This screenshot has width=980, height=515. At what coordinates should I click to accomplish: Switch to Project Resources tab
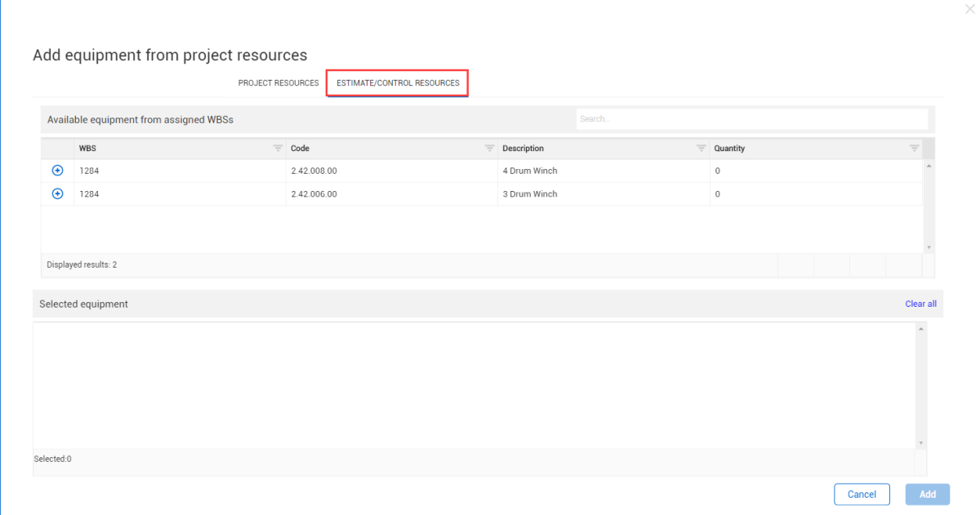tap(278, 83)
